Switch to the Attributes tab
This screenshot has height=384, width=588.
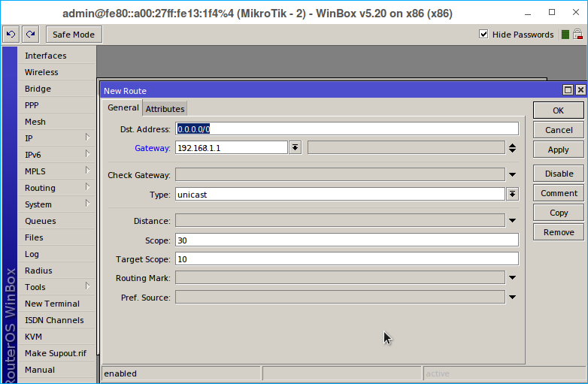pyautogui.click(x=165, y=109)
